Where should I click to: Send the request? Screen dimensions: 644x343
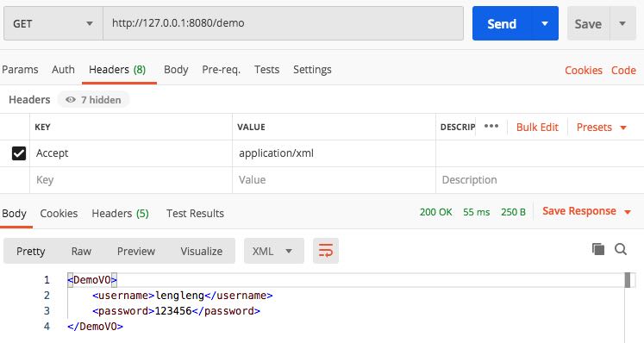click(502, 23)
